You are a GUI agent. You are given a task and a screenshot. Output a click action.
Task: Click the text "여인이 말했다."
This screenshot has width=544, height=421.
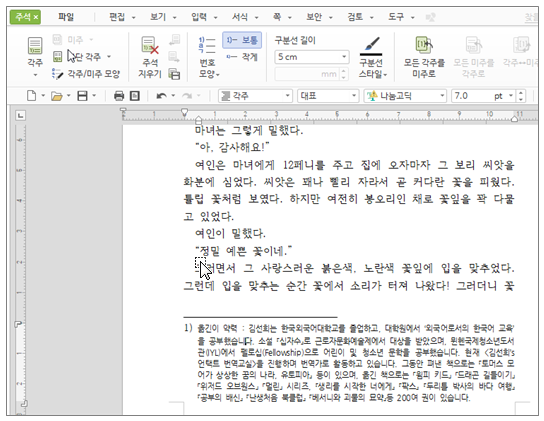point(230,233)
